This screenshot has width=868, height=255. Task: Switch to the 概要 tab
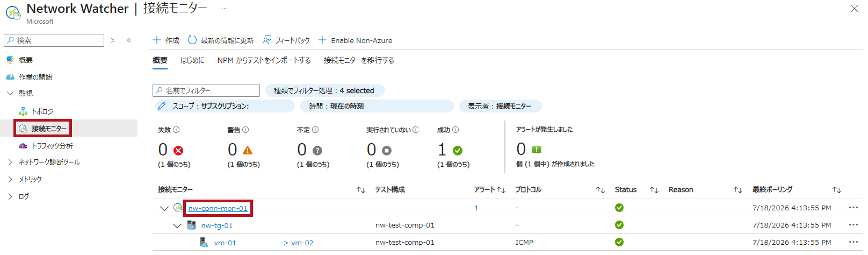[x=160, y=60]
